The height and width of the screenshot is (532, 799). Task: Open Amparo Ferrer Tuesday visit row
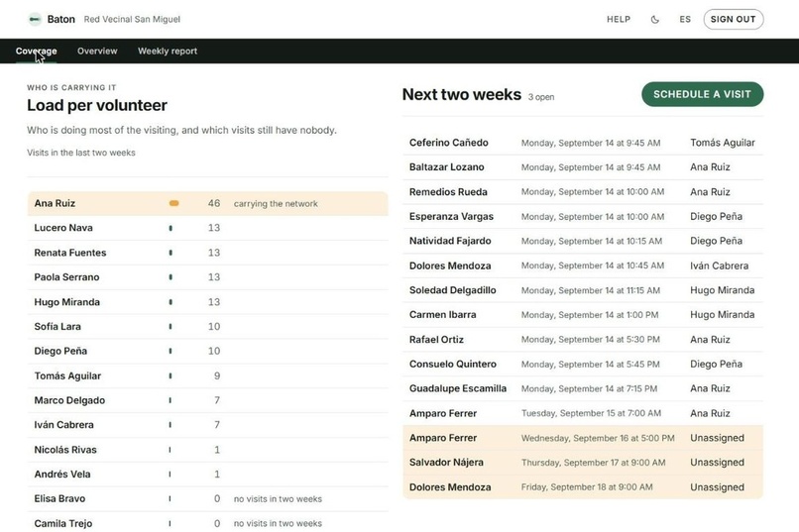coord(583,413)
